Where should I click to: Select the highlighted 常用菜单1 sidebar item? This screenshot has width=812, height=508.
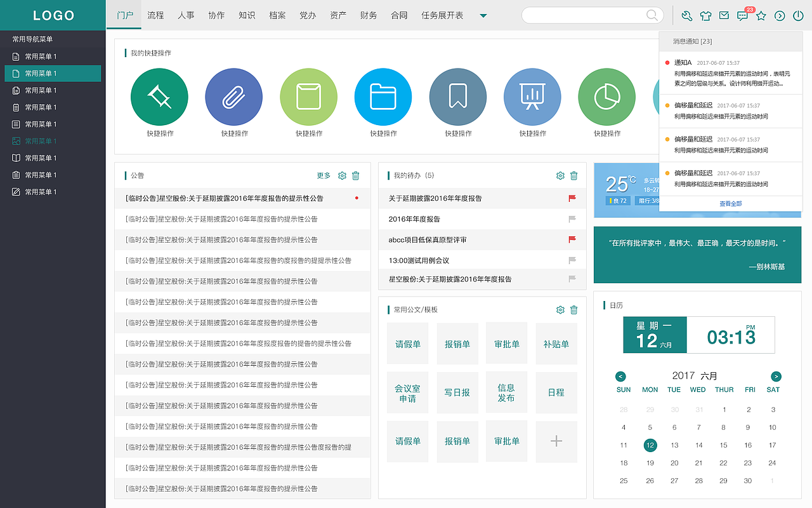click(53, 74)
